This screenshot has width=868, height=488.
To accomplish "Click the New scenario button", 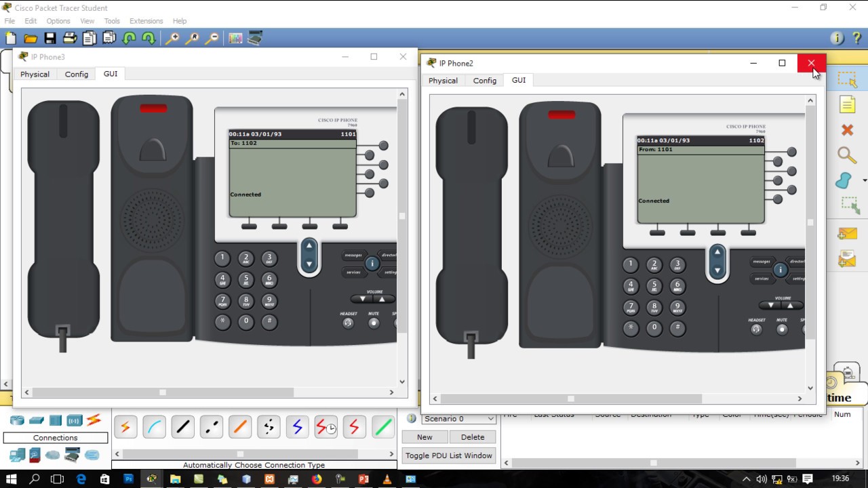I will coord(425,437).
